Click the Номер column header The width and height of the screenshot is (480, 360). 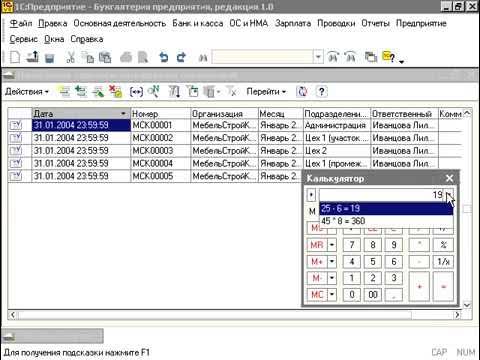point(161,114)
